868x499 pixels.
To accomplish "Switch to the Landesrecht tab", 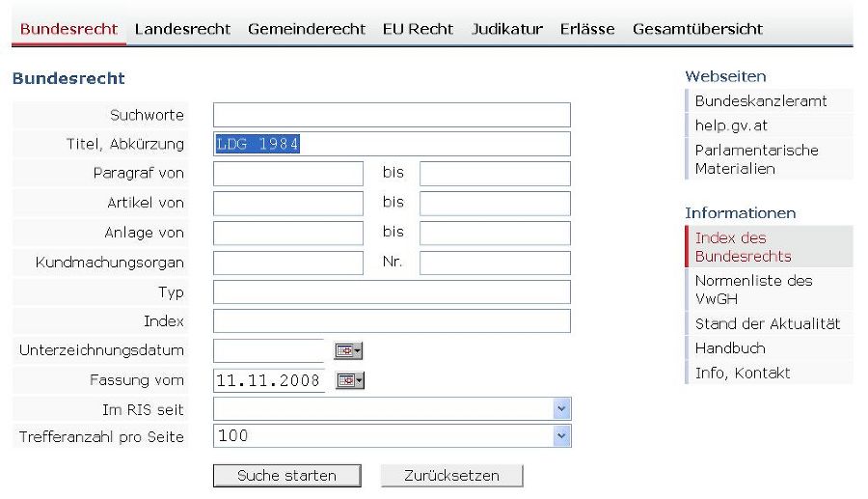I will tap(182, 29).
